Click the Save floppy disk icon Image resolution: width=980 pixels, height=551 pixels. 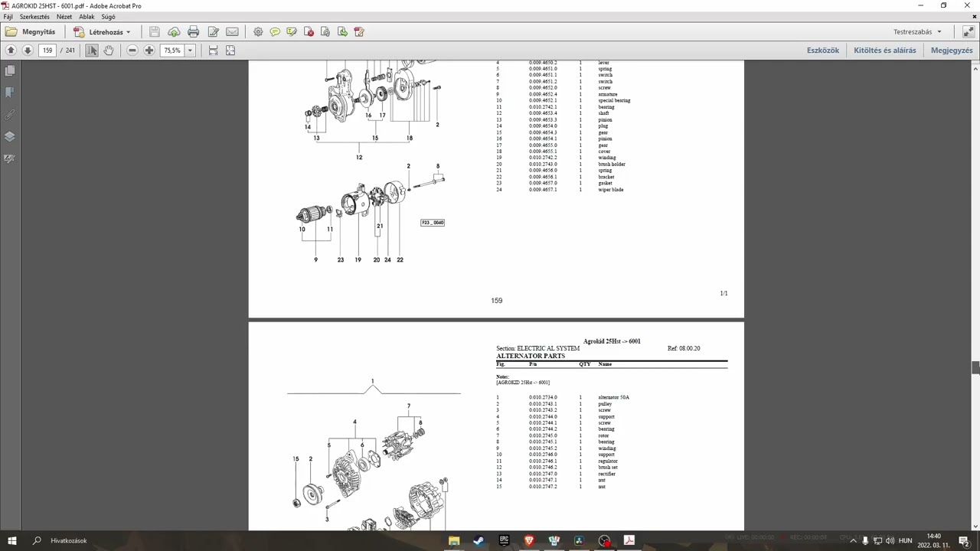point(155,32)
